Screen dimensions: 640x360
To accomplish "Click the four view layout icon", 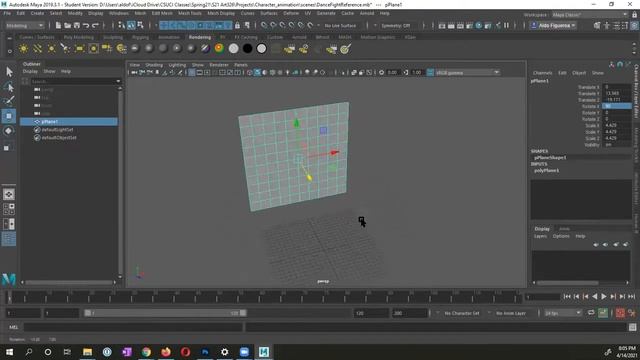I will 9,209.
